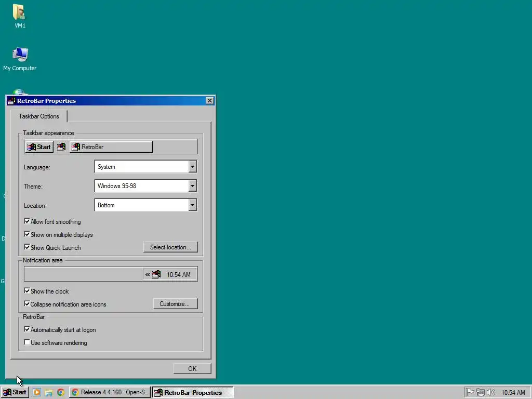
Task: Open My Computer desktop icon
Action: 20,59
